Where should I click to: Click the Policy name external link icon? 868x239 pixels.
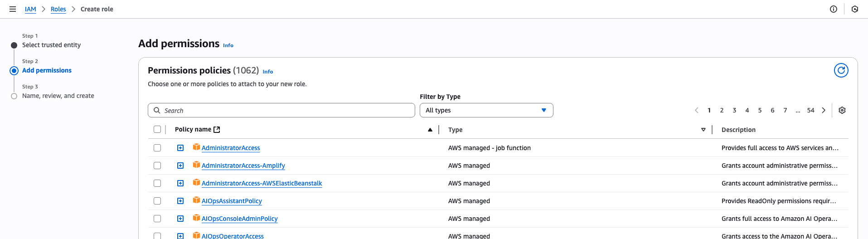217,130
